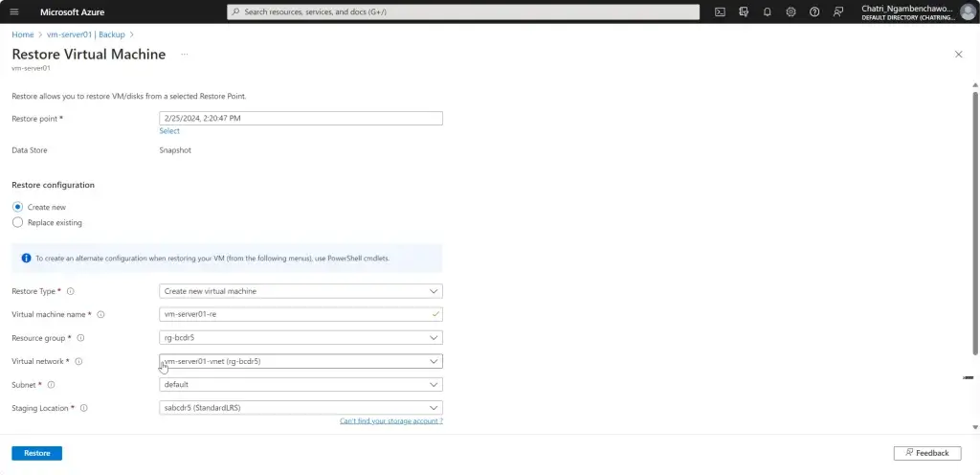Viewport: 980px width, 475px height.
Task: Show info tooltip for Staging Location
Action: 84,408
